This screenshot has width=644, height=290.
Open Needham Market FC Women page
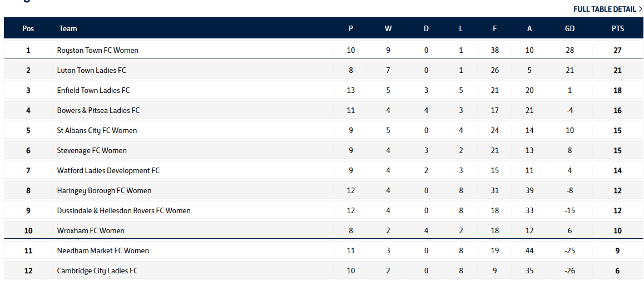pyautogui.click(x=103, y=250)
